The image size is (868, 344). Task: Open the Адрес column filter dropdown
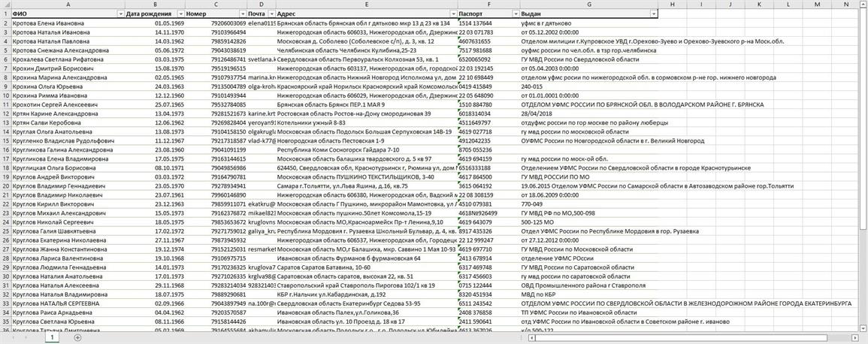pyautogui.click(x=453, y=14)
